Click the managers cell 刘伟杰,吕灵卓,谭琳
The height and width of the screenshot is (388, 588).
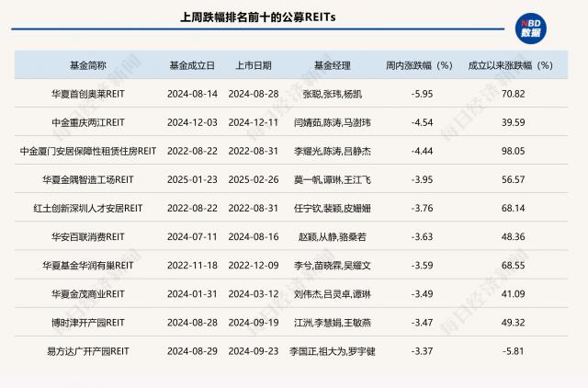pos(333,294)
